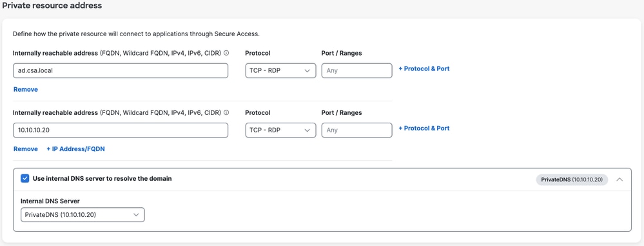644x246 pixels.
Task: Click 10.10.10.20 address input field
Action: point(121,130)
